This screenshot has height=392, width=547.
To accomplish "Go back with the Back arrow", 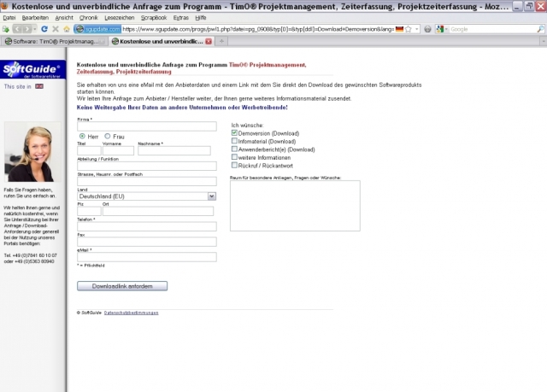I will [17, 29].
